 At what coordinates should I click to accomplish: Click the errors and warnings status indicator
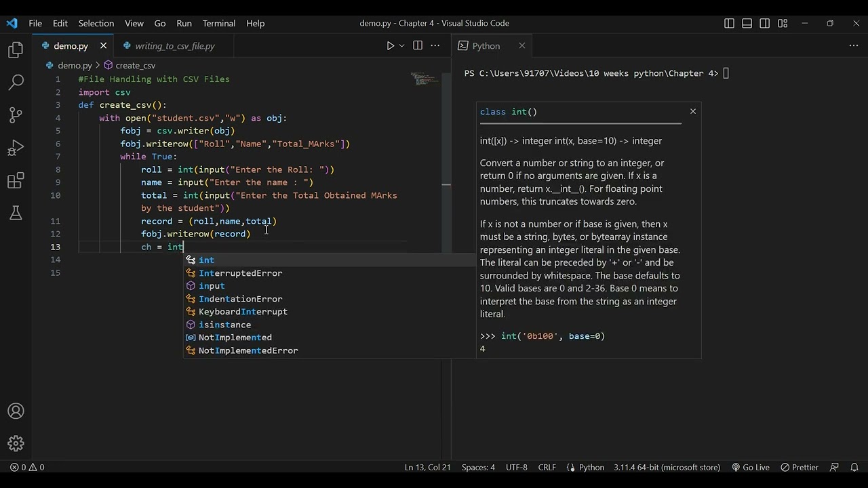pos(27,467)
